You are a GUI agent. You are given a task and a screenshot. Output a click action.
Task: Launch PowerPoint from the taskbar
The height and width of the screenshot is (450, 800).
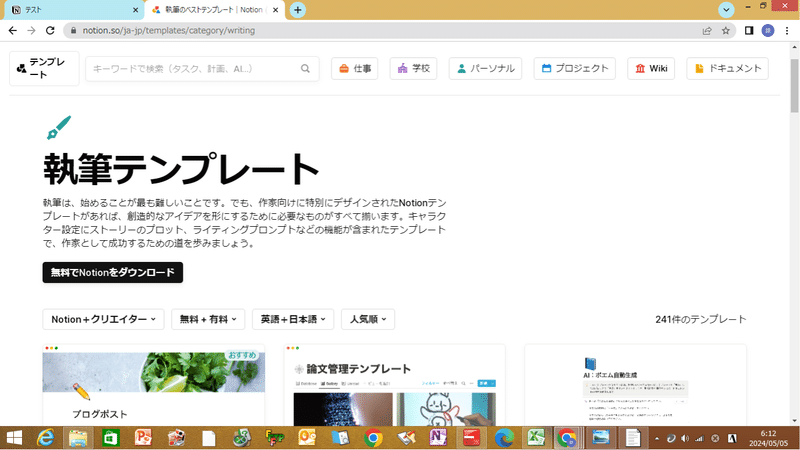143,438
